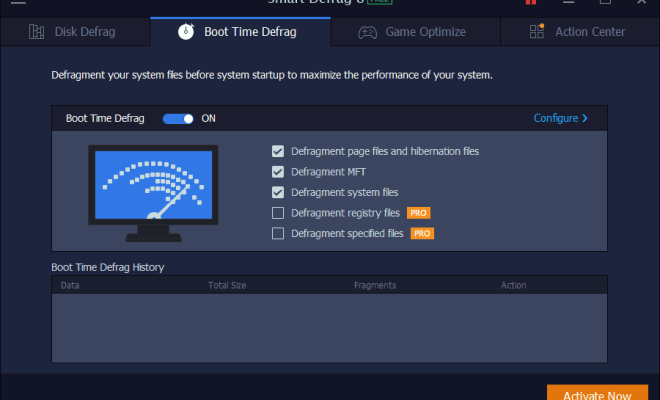
Task: Close the Smart Defrag window
Action: click(x=641, y=2)
